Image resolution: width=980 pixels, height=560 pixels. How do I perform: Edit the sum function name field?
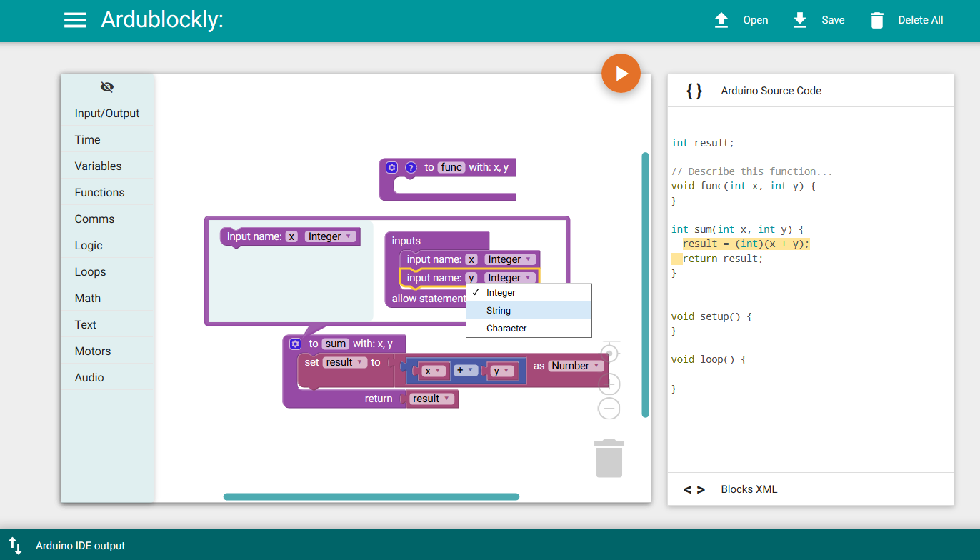point(336,344)
